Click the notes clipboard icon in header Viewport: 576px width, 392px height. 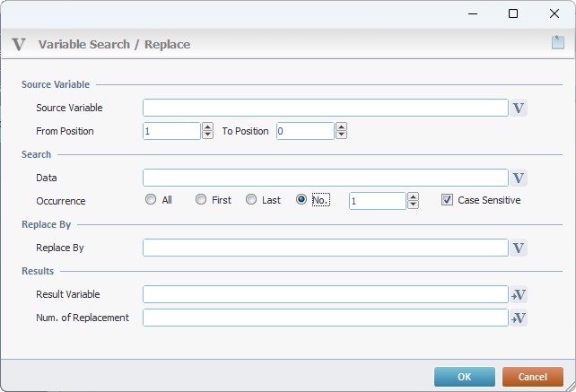pos(558,42)
